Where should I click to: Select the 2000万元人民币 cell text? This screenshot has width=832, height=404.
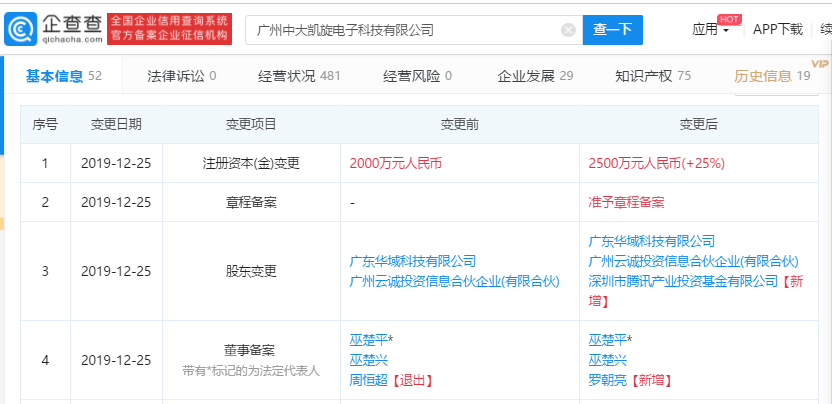(396, 164)
